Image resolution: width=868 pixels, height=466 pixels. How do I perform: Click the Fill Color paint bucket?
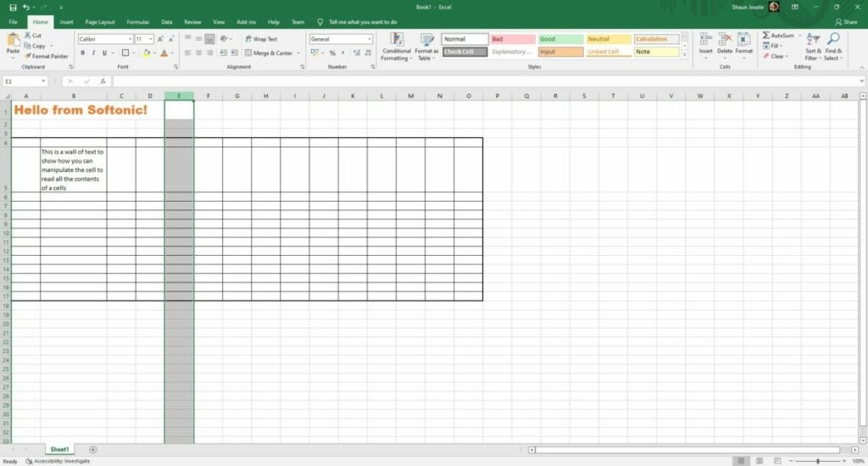pos(147,53)
